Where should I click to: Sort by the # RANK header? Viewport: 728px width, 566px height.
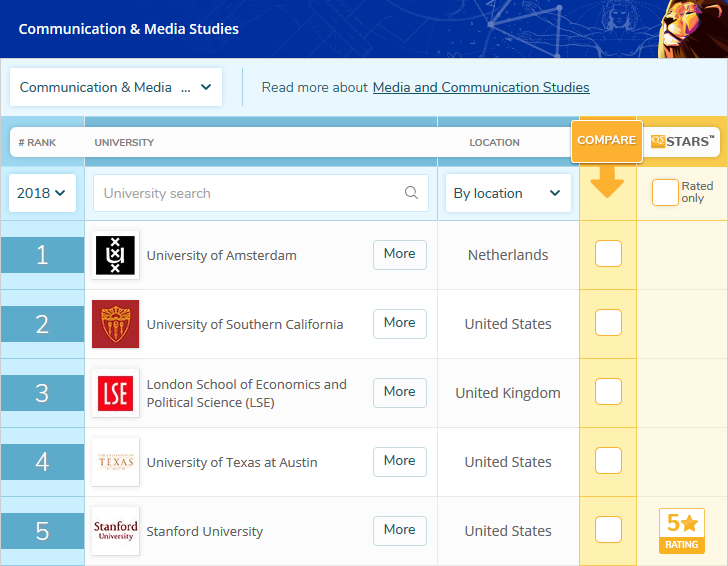(37, 143)
